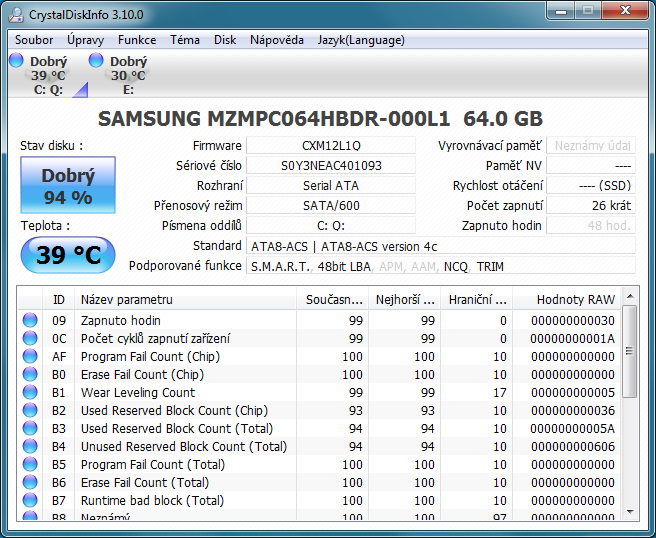Click status orb for Program Fail Count (Chip)
Image resolution: width=656 pixels, height=538 pixels.
30,357
